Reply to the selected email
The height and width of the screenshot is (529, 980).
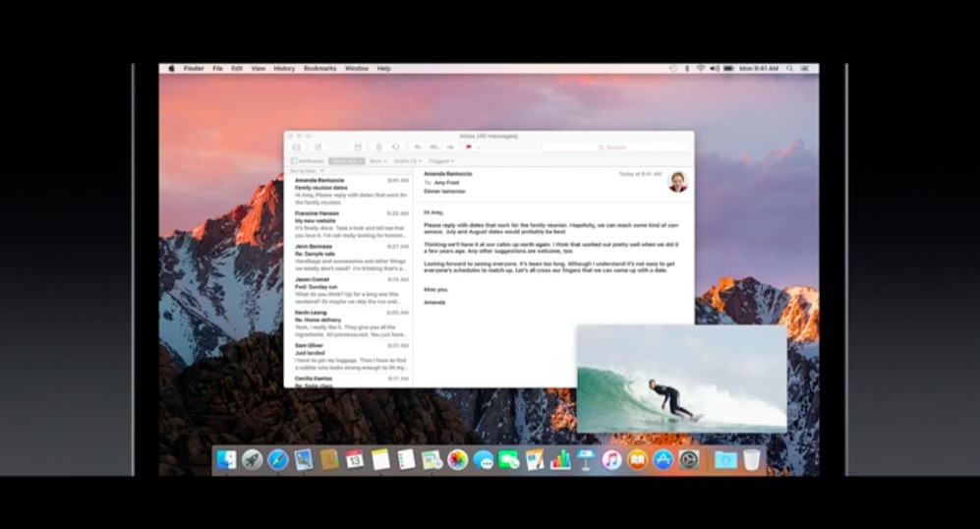(418, 147)
